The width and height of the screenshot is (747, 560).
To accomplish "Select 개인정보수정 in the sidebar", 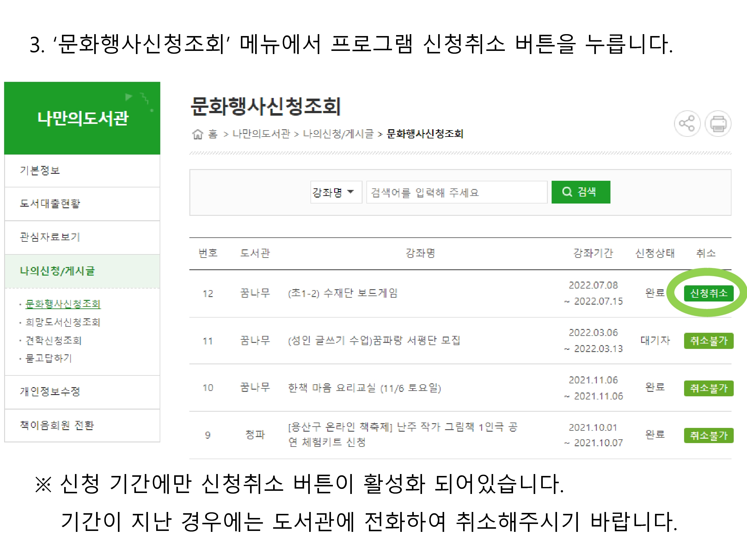I will coord(50,392).
